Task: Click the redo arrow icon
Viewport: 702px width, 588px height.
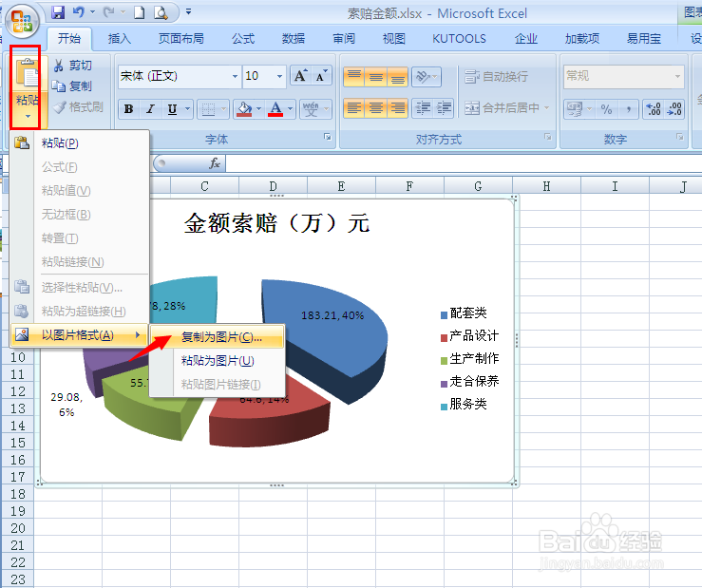Action: [109, 12]
